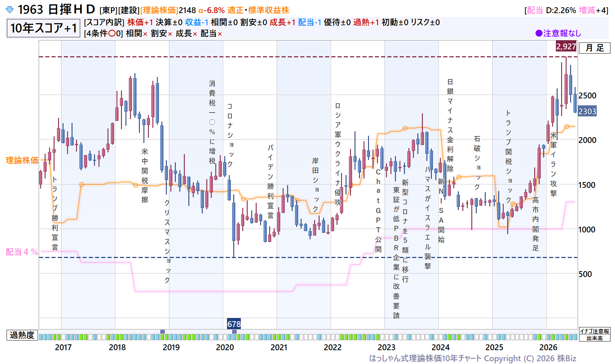615x364 pixels.
Task: Click the 新型コロナを5類に移行 annotation
Action: (405, 231)
